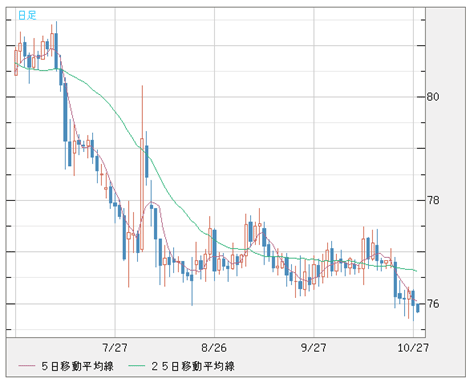Select the 9/27 date label on axis
The width and height of the screenshot is (470, 383).
[313, 348]
